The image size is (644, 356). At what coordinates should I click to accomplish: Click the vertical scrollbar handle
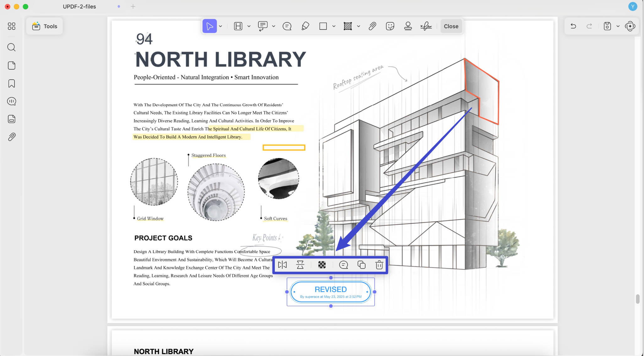(x=638, y=299)
